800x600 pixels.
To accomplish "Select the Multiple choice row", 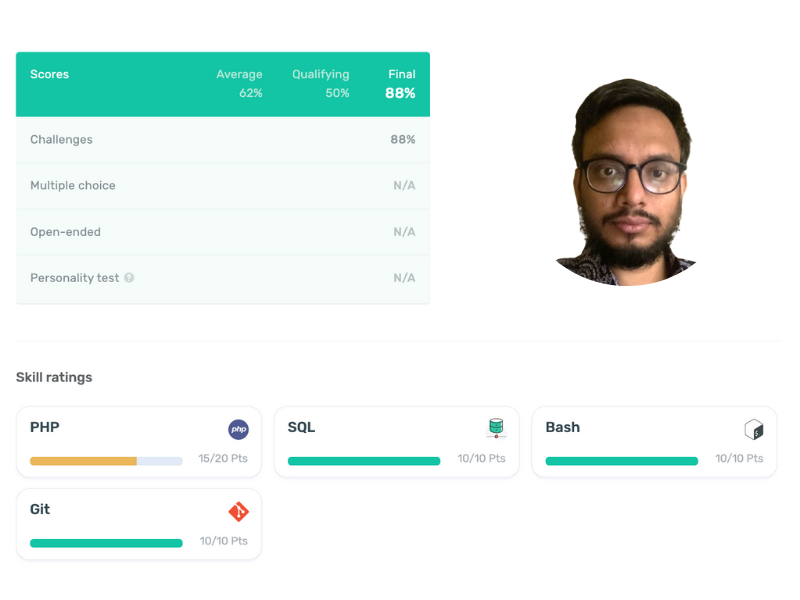I will [223, 185].
